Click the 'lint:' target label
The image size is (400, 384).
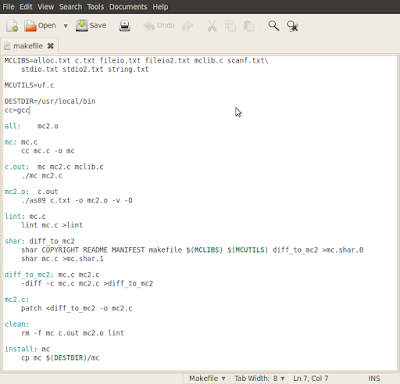coord(15,216)
